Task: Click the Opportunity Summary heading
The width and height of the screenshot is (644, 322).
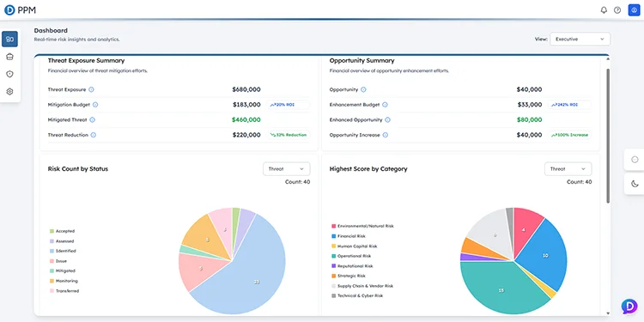Action: tap(361, 60)
